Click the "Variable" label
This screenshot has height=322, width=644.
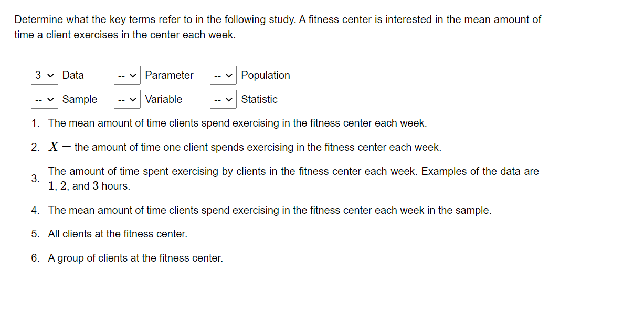pos(165,99)
